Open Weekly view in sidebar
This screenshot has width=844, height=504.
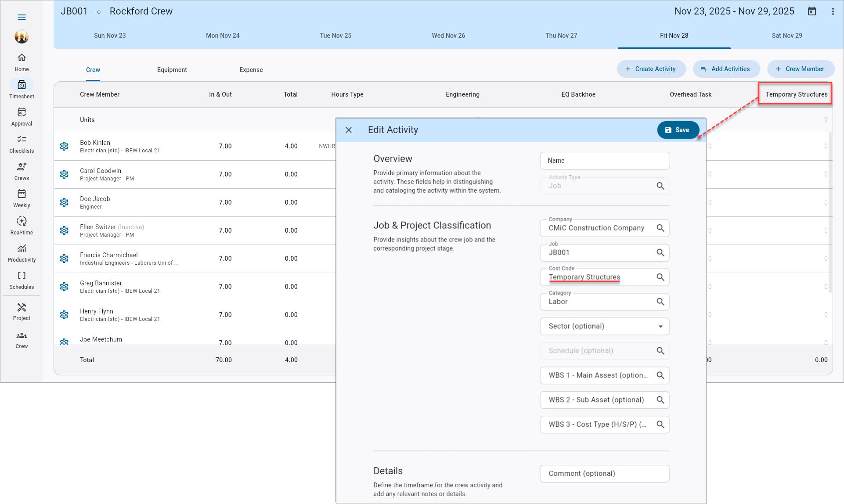pos(22,198)
